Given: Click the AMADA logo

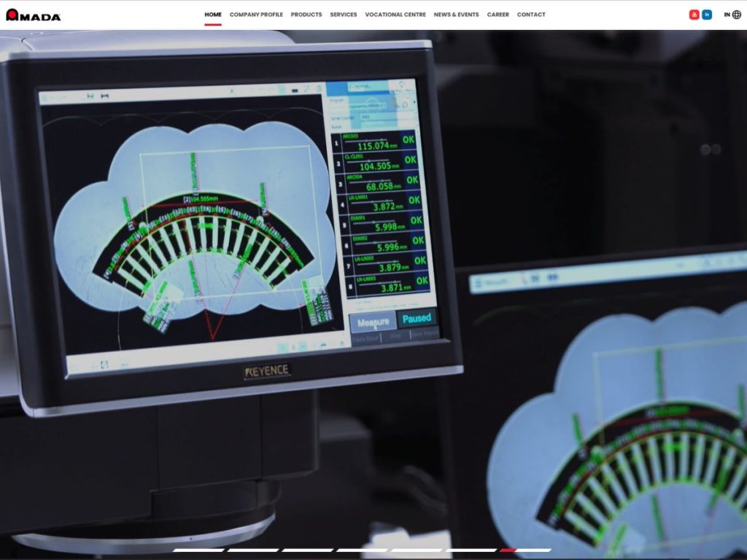Looking at the screenshot, I should point(34,15).
